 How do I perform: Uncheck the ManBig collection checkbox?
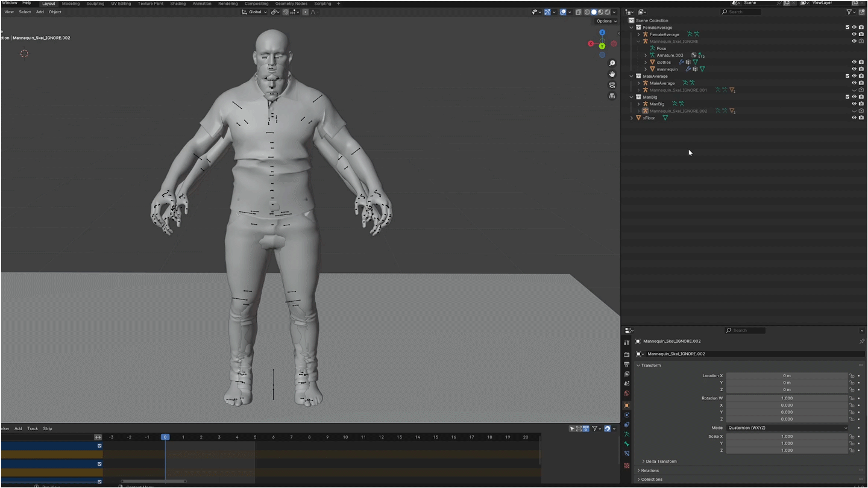[847, 97]
